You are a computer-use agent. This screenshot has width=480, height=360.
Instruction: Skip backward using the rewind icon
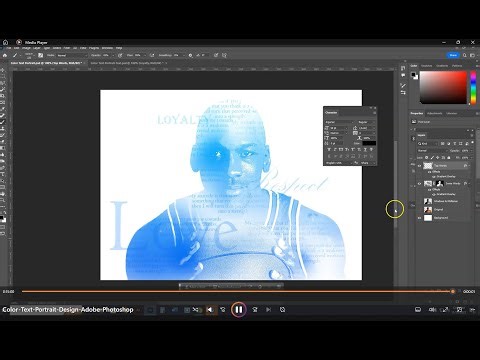coord(223,310)
